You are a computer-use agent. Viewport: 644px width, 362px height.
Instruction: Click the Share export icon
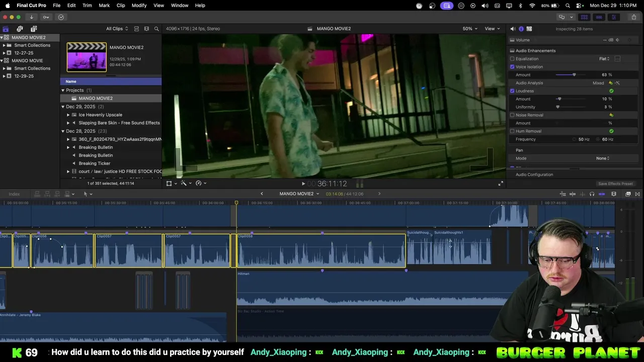(633, 17)
